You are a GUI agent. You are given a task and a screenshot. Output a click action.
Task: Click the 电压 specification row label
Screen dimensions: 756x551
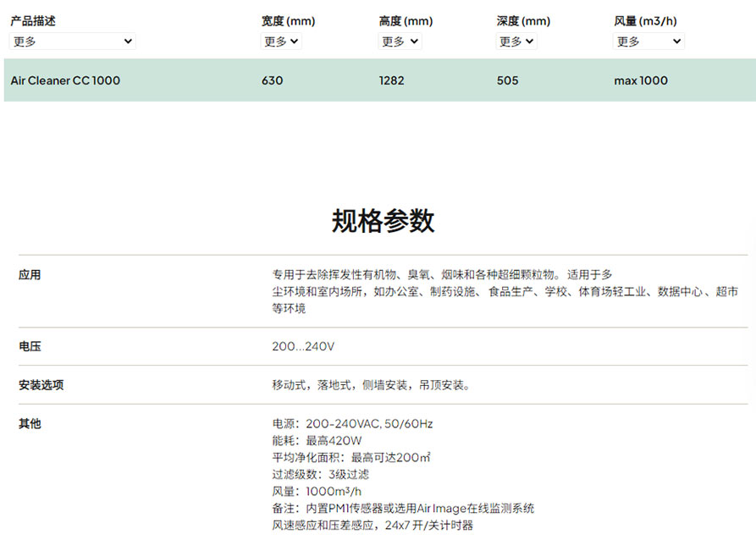(x=30, y=347)
